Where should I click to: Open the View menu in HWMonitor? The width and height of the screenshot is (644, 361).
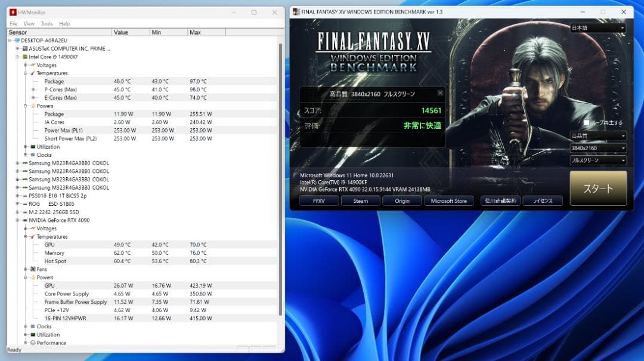point(29,23)
